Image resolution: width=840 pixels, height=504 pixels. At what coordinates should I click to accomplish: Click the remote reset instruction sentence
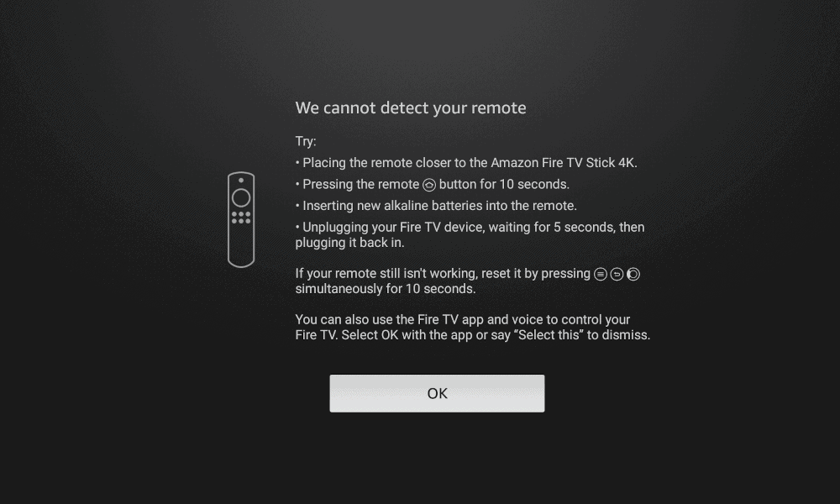pyautogui.click(x=468, y=281)
